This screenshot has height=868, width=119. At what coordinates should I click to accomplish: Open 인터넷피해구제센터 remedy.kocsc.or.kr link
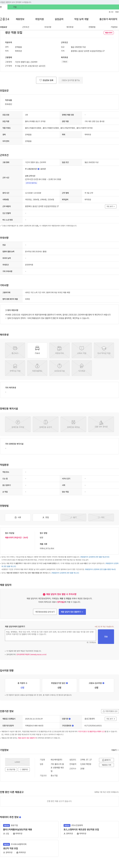coord(31,654)
